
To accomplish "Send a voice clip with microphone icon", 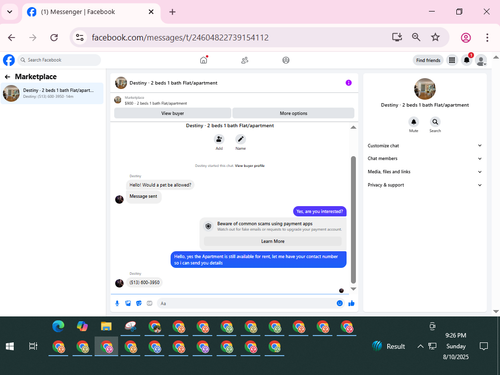I will click(117, 303).
